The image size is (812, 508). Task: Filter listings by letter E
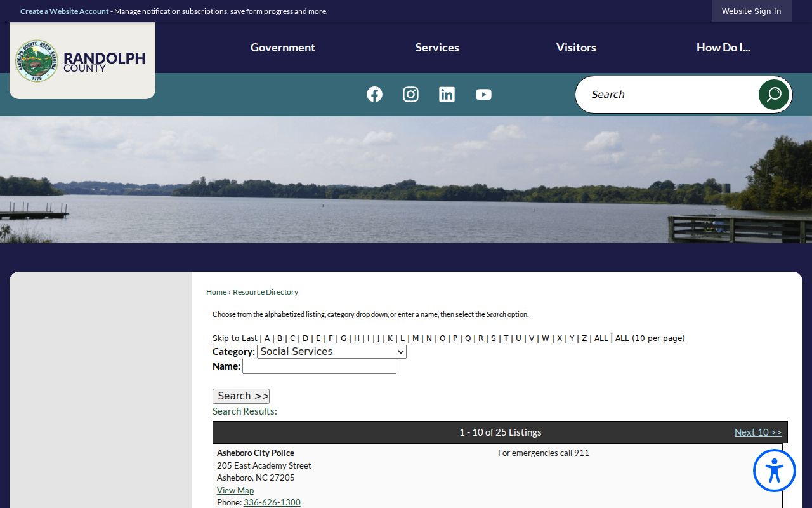(x=318, y=338)
